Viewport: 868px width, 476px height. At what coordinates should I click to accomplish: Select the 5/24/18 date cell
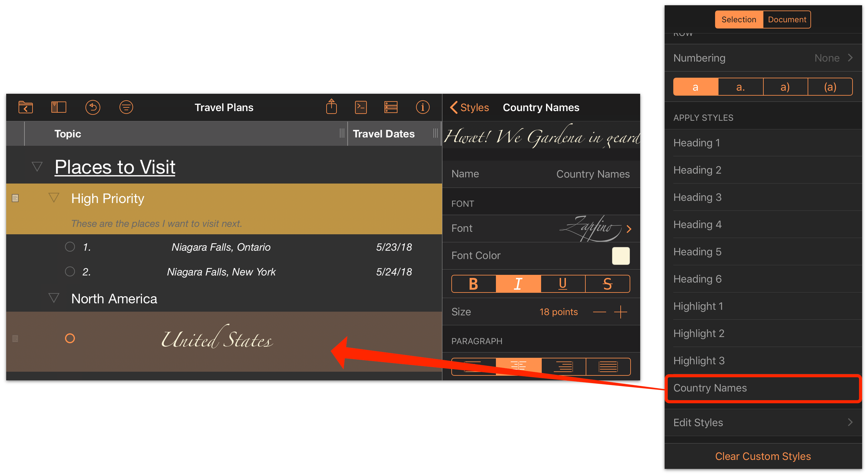coord(394,272)
